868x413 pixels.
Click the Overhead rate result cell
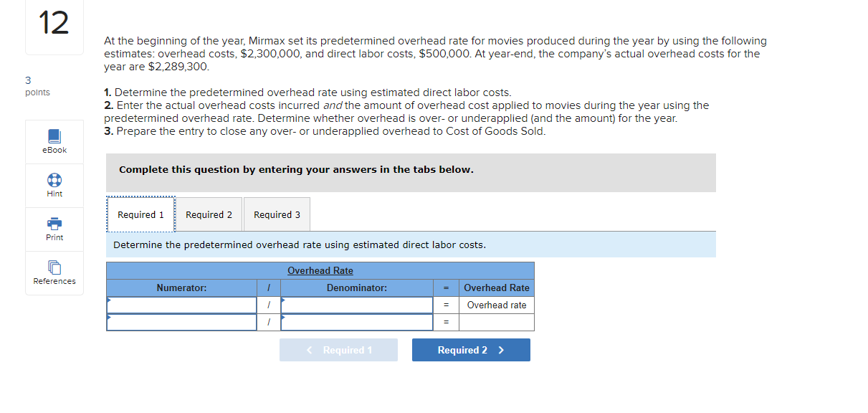tap(496, 304)
